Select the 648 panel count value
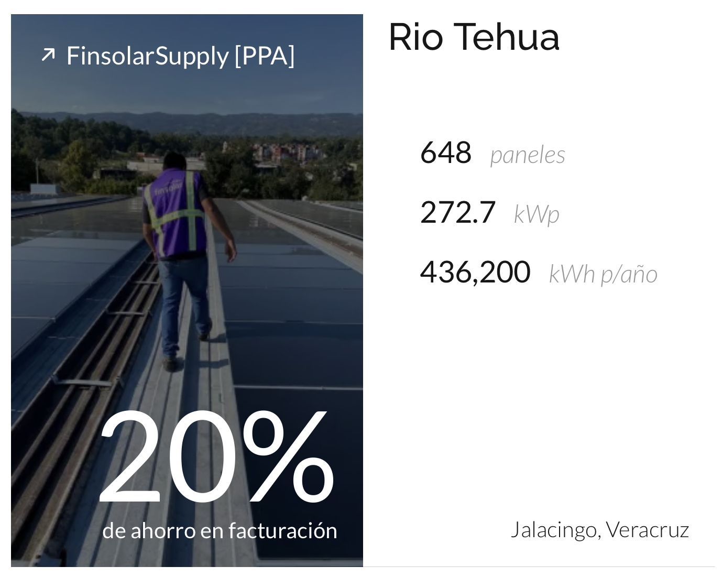 tap(446, 153)
